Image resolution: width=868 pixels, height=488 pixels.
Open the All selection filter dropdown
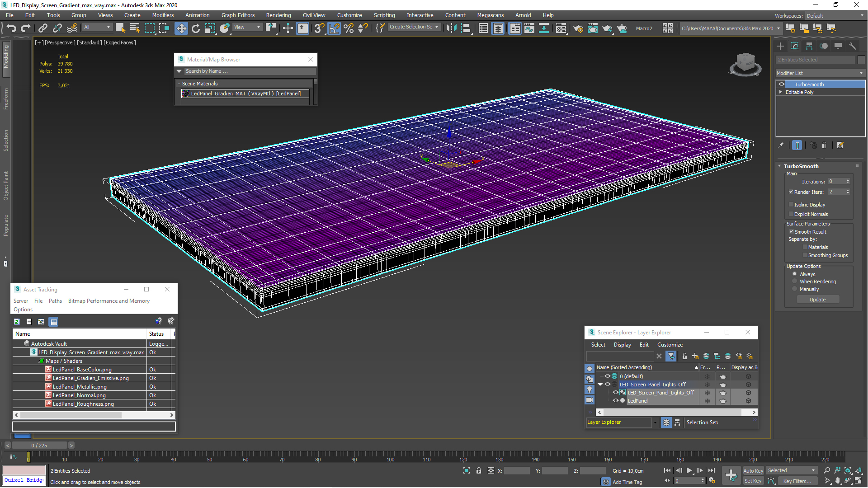97,27
